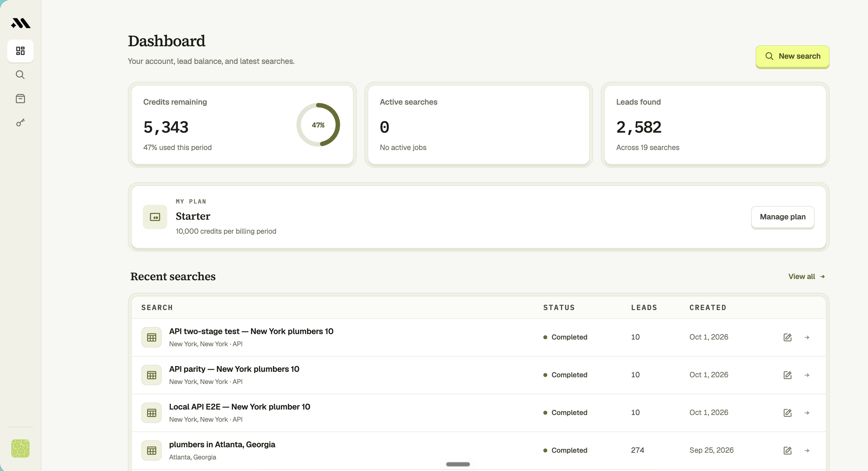
Task: Open the Search magnifier icon in sidebar
Action: pos(20,75)
